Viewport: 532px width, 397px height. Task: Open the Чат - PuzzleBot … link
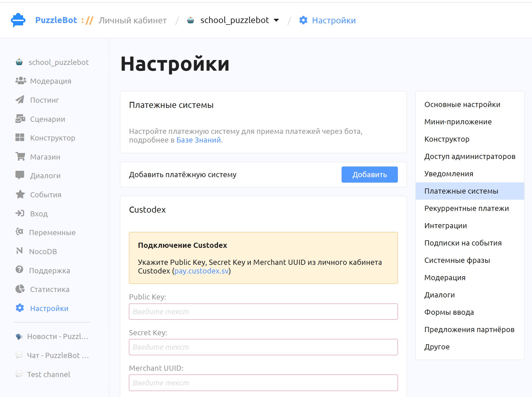[58, 355]
